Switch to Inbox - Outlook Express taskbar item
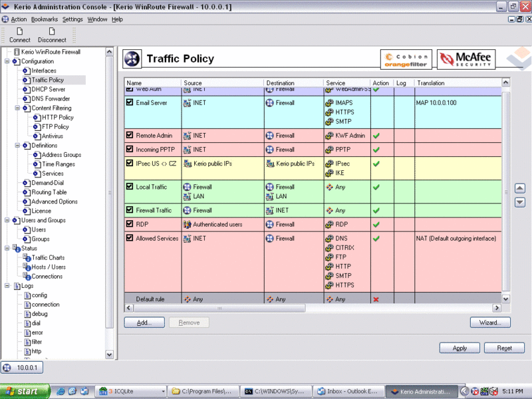This screenshot has width=532, height=399. pyautogui.click(x=348, y=391)
